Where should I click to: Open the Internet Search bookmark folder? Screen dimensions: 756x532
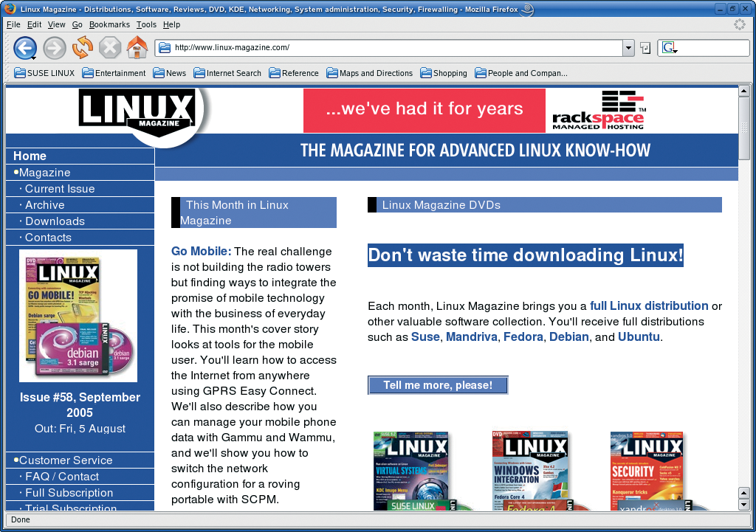227,73
